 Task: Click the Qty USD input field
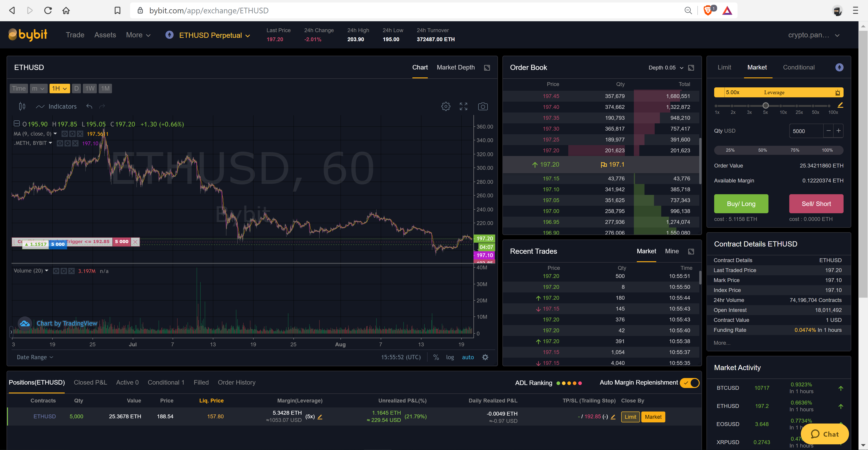(806, 131)
